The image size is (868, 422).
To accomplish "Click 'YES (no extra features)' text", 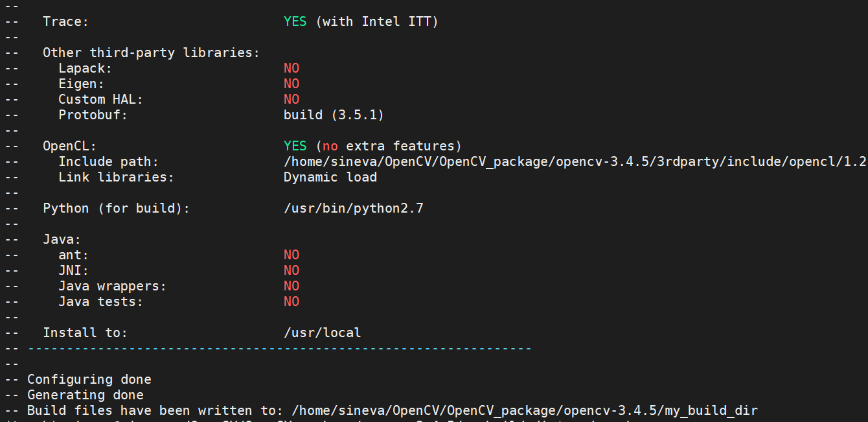I will 372,146.
